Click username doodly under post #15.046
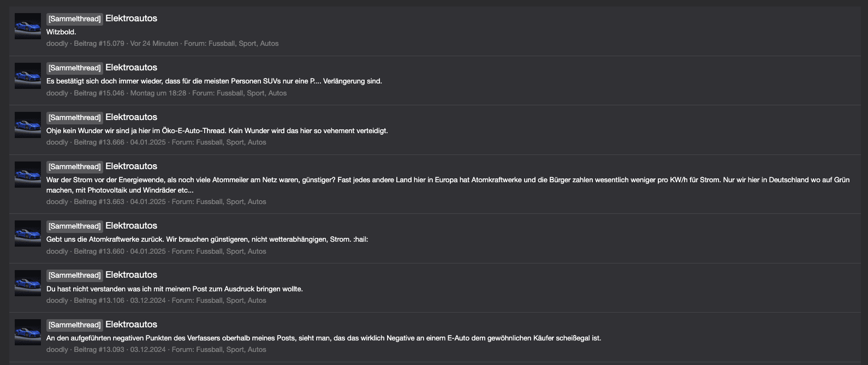The height and width of the screenshot is (365, 868). 57,93
